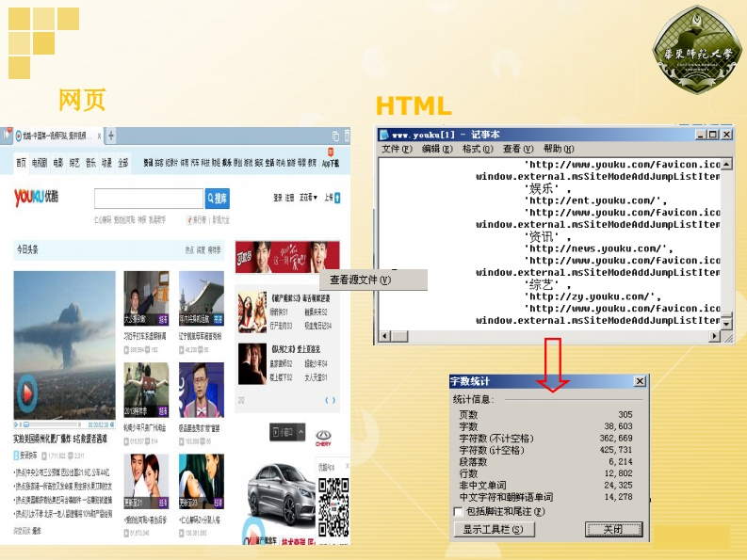Open the 文件 menu in Notepad
The width and height of the screenshot is (747, 560).
point(397,149)
